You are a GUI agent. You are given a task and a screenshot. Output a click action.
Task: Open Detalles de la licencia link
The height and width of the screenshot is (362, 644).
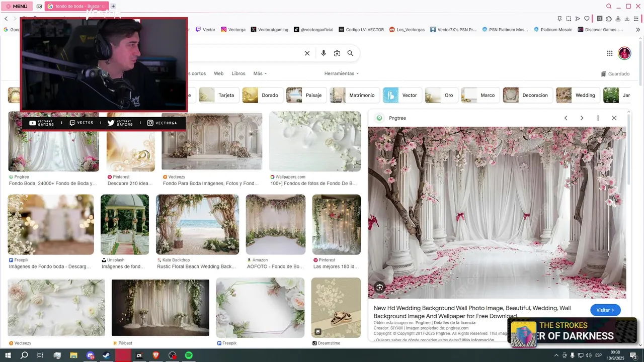tap(454, 323)
